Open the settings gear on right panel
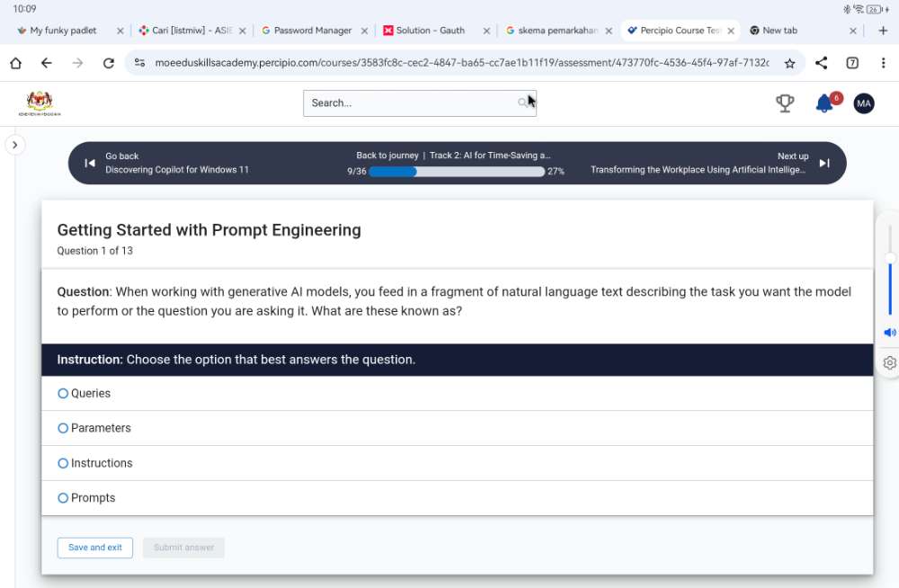This screenshot has height=588, width=899. click(x=889, y=363)
